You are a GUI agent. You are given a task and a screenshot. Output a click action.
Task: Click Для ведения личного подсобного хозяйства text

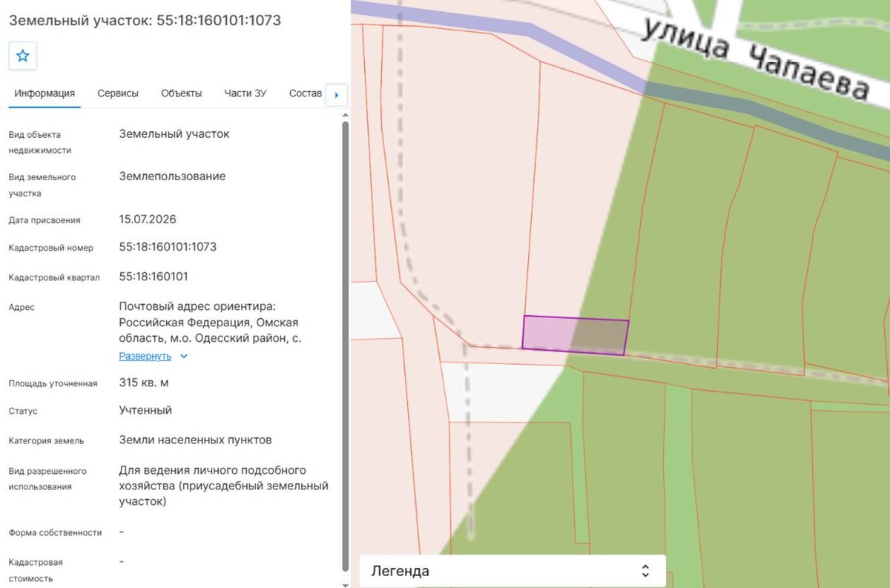click(223, 486)
